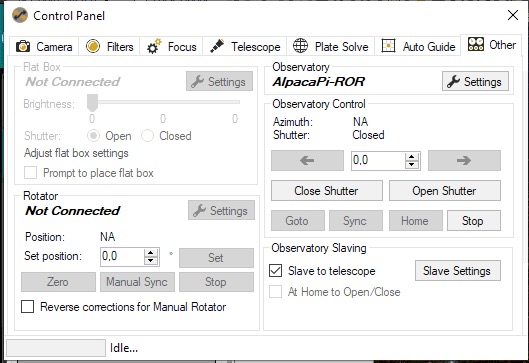Open Slave Settings
The image size is (529, 363).
(x=457, y=271)
